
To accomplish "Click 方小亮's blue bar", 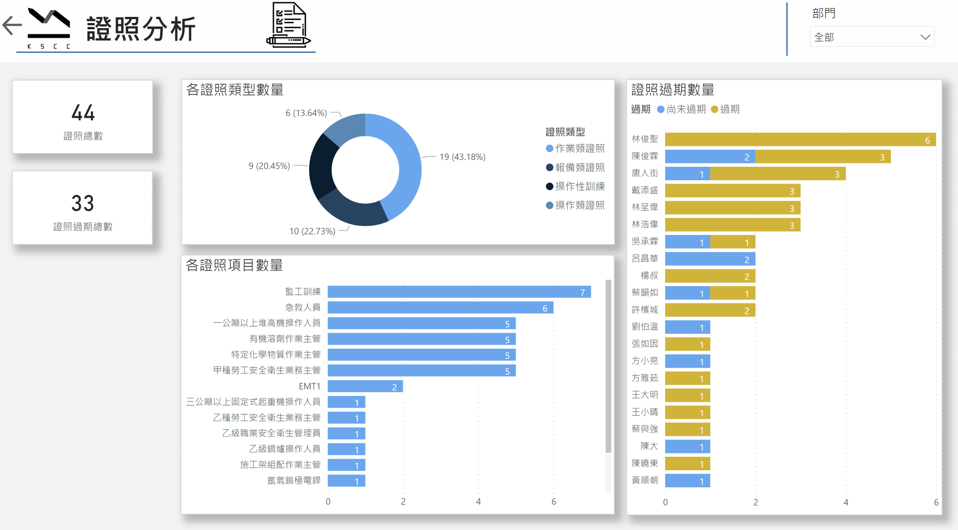I will click(687, 361).
